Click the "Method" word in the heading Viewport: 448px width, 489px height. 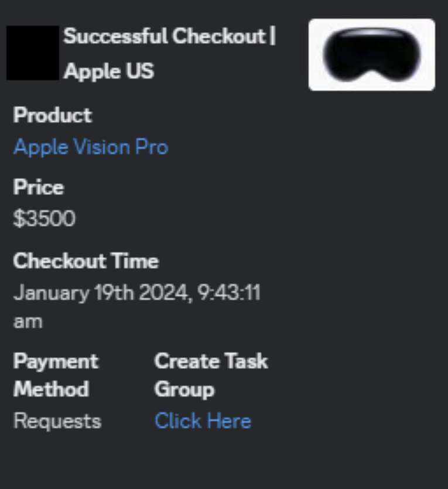(x=51, y=389)
